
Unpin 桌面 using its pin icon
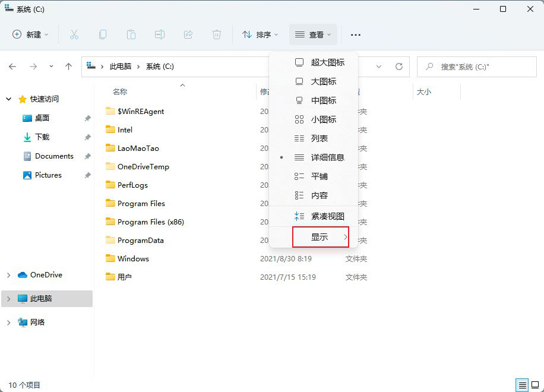[87, 118]
